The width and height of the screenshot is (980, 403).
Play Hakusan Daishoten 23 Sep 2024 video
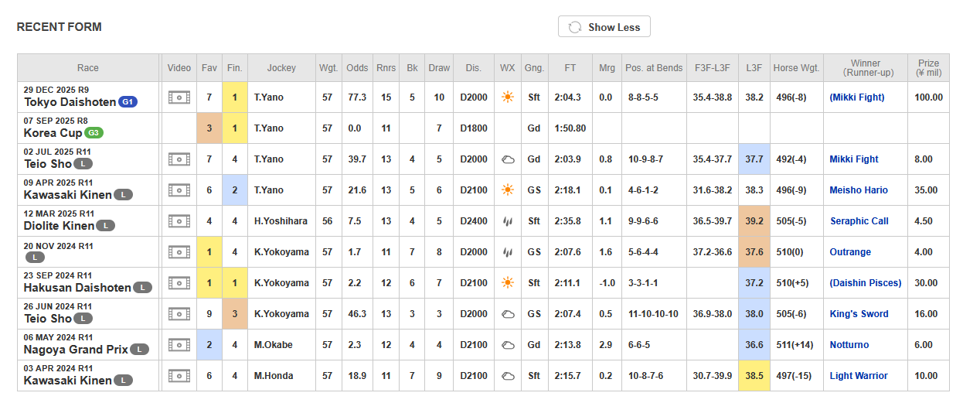pos(179,283)
